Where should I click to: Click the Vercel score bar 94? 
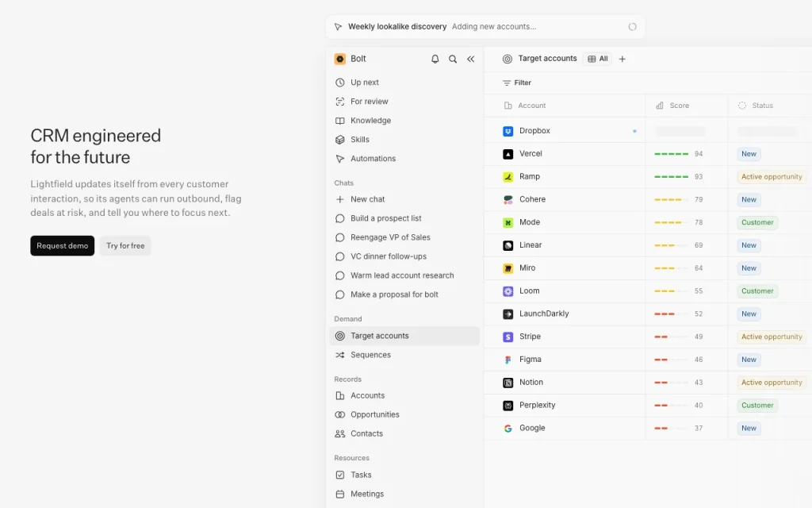(x=671, y=154)
